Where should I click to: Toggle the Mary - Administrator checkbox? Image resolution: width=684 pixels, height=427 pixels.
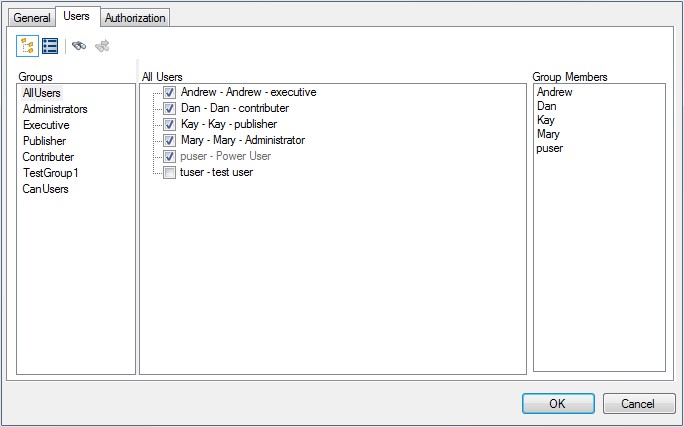(169, 140)
